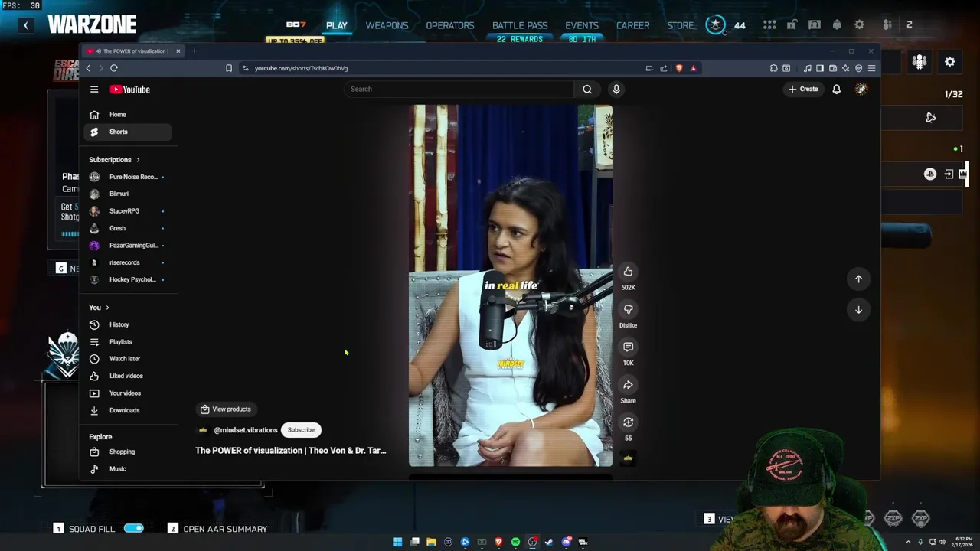Open the comments with 10K count
980x551 pixels.
tap(628, 347)
